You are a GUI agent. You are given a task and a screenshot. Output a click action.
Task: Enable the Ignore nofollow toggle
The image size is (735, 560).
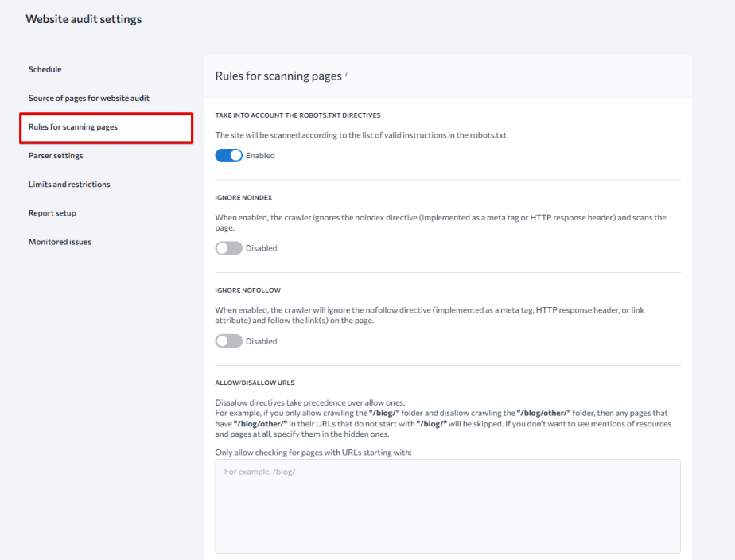click(x=228, y=340)
